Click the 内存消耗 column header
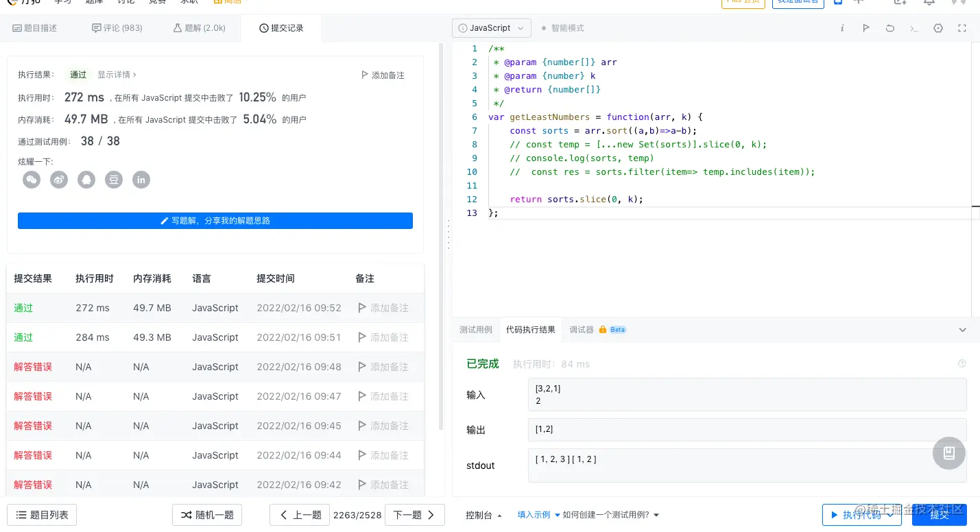The width and height of the screenshot is (980, 532). (152, 278)
